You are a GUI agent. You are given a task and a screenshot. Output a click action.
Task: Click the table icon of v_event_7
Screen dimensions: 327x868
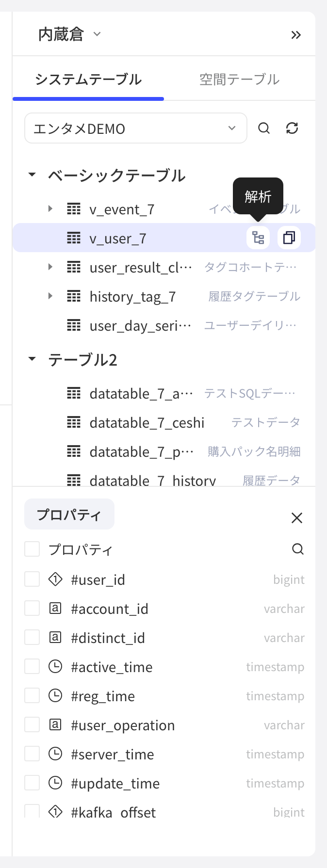click(74, 209)
